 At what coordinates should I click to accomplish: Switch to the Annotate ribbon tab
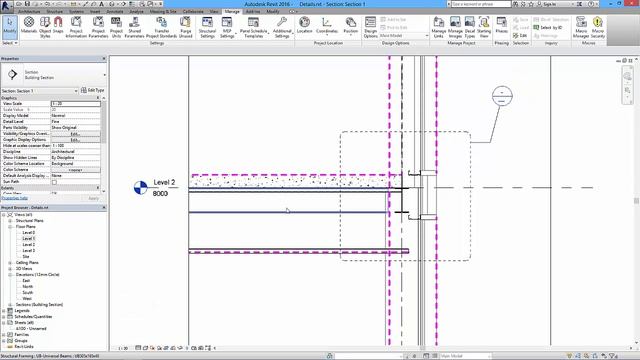click(115, 11)
